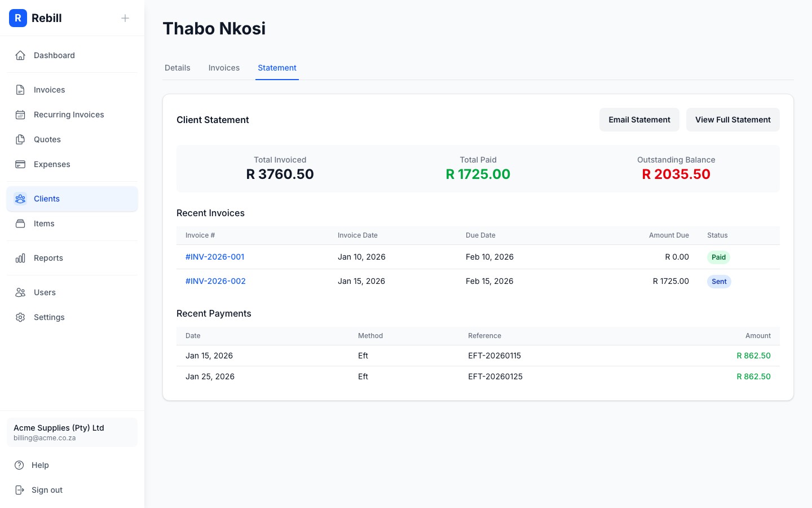This screenshot has width=812, height=508.
Task: Click the Paid status badge
Action: point(718,257)
